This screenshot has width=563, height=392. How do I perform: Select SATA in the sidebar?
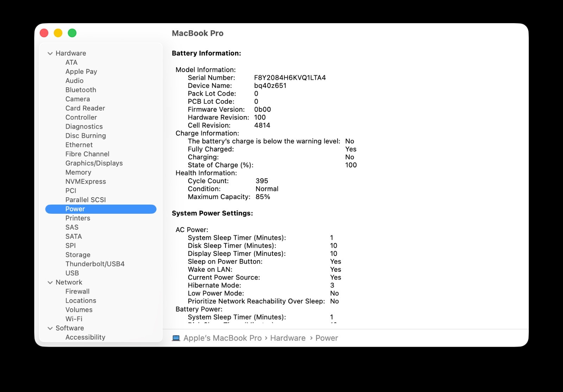[74, 236]
